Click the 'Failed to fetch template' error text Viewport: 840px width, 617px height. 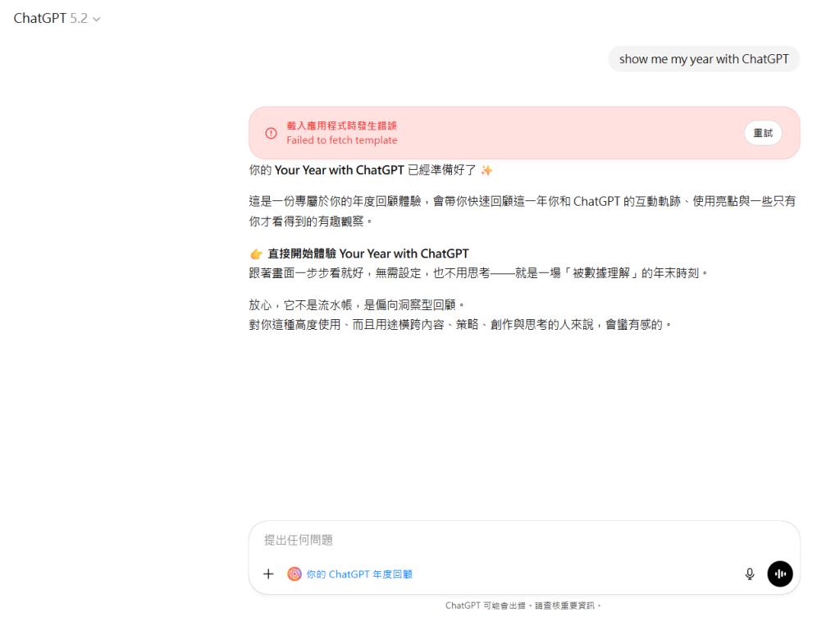[x=341, y=140]
